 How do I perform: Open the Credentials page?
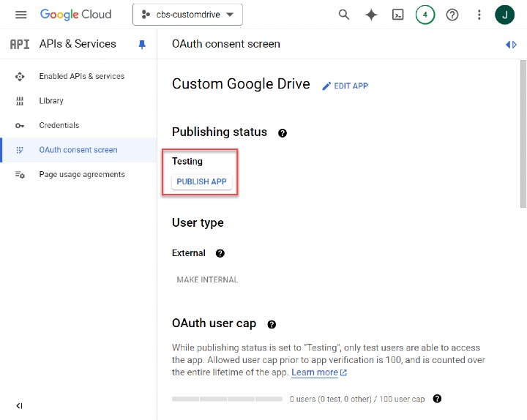(x=59, y=125)
